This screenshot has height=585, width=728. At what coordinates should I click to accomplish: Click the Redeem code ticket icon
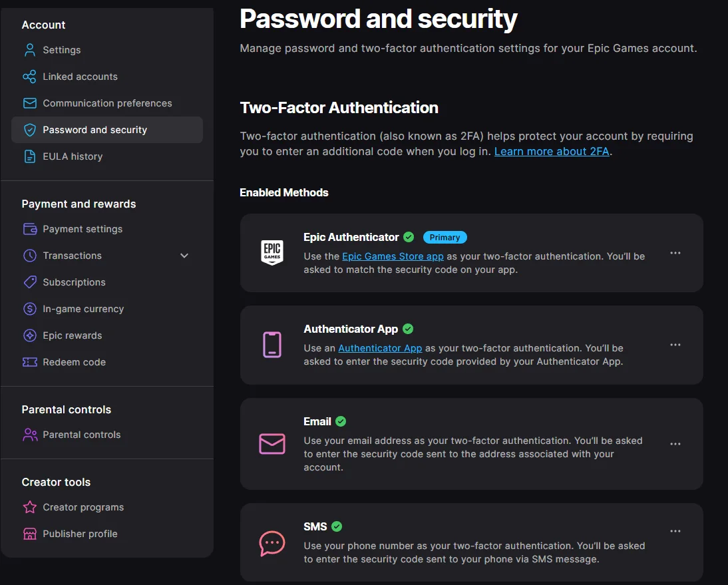pos(30,362)
